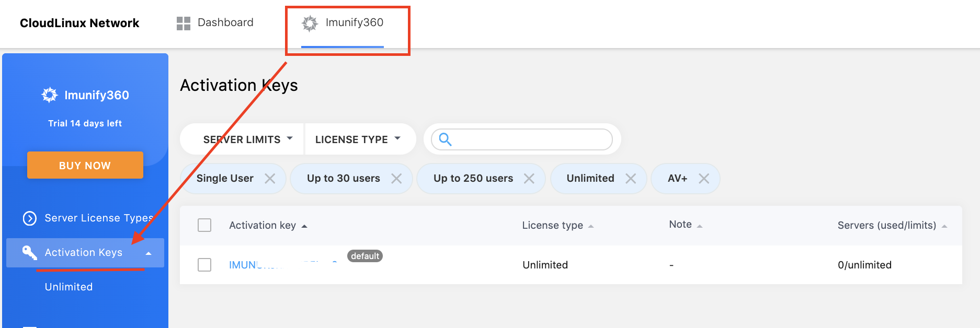Viewport: 980px width, 328px height.
Task: Remove the Unlimited filter chip
Action: [x=631, y=179]
